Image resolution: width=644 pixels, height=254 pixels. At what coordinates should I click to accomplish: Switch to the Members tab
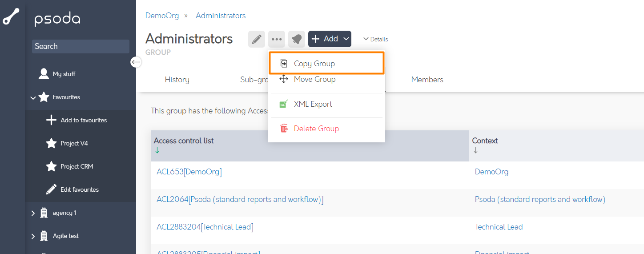[x=427, y=80]
